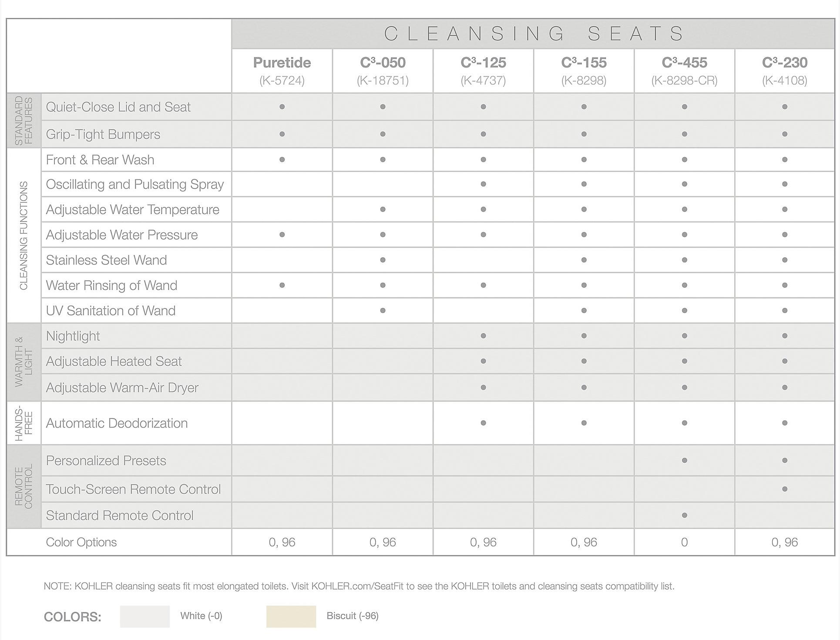Click the Nightlight dot for C³-125
The width and height of the screenshot is (840, 640).
point(483,336)
